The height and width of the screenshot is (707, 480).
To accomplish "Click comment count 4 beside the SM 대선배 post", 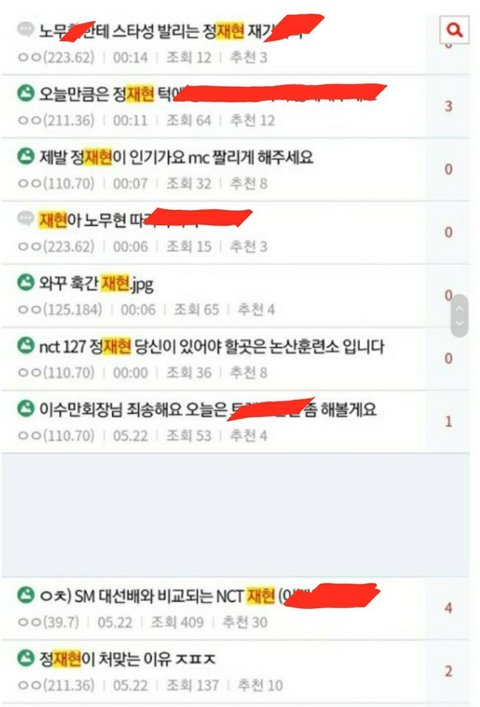I will 448,608.
